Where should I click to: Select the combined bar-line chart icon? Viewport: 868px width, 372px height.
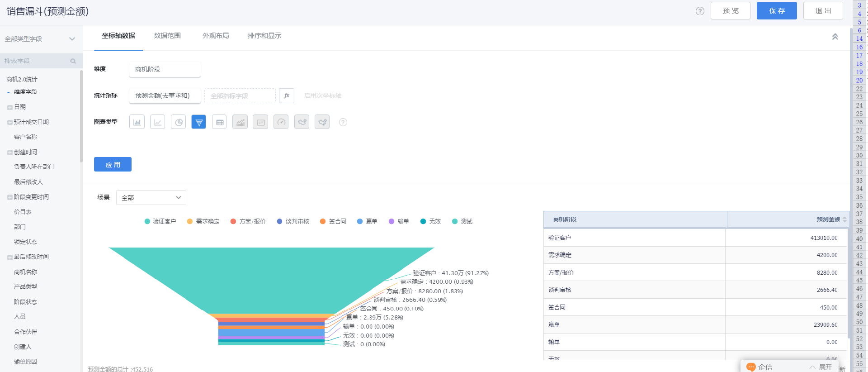[240, 122]
